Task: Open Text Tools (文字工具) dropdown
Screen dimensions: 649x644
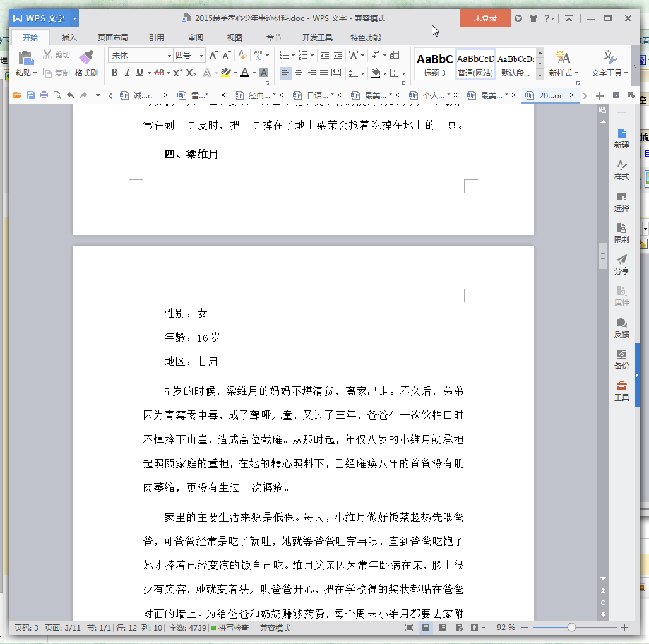Action: 609,64
